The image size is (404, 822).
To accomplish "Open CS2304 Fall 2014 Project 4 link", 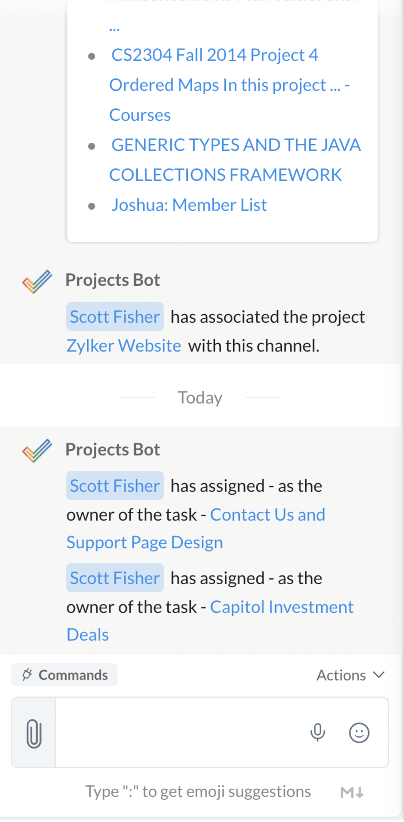I will pyautogui.click(x=230, y=85).
